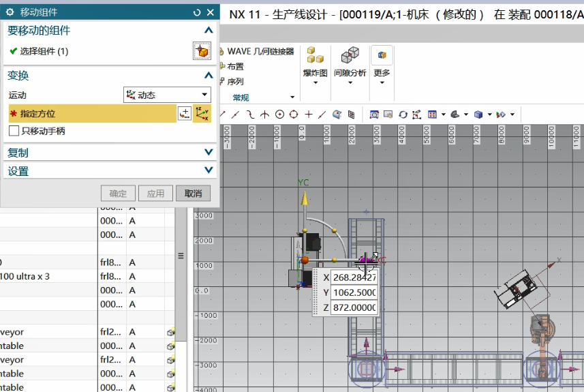The width and height of the screenshot is (584, 392).
Task: Toggle the midpoint snap icon
Action: pos(235,115)
